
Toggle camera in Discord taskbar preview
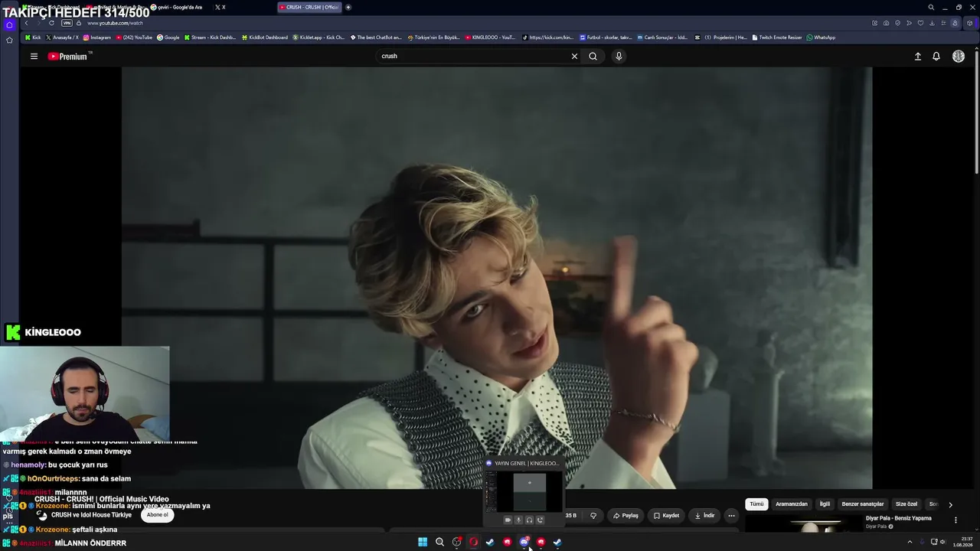pyautogui.click(x=507, y=520)
